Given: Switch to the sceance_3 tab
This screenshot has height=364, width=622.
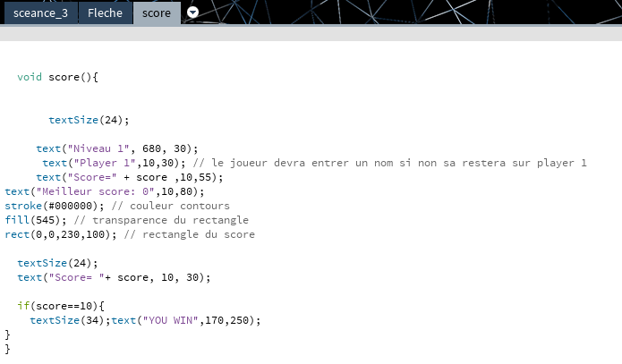Looking at the screenshot, I should tap(39, 13).
